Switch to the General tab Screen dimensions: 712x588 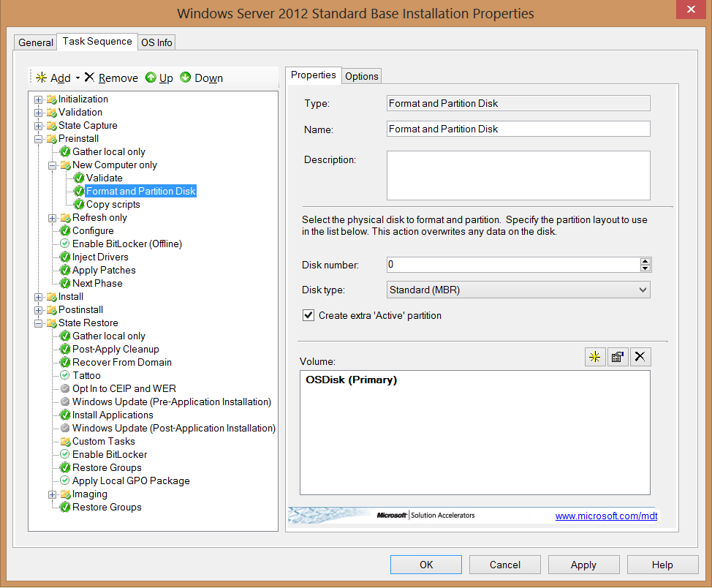click(x=35, y=42)
